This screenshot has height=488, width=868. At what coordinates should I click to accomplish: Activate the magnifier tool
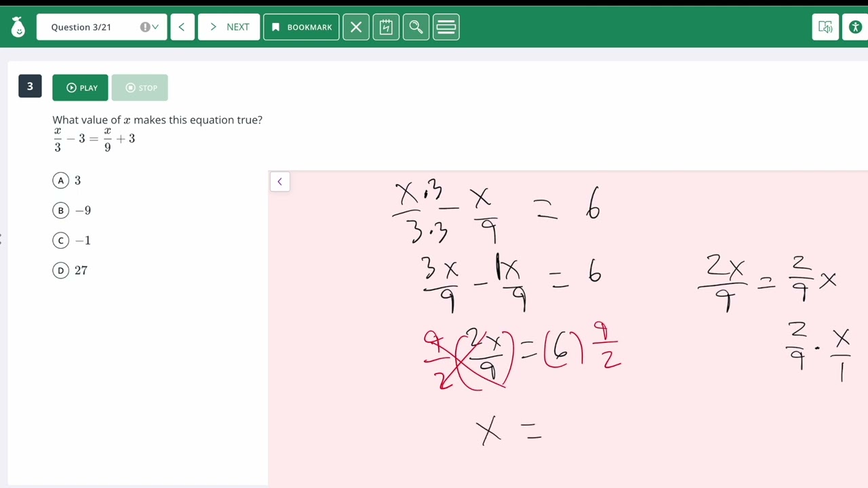[416, 27]
